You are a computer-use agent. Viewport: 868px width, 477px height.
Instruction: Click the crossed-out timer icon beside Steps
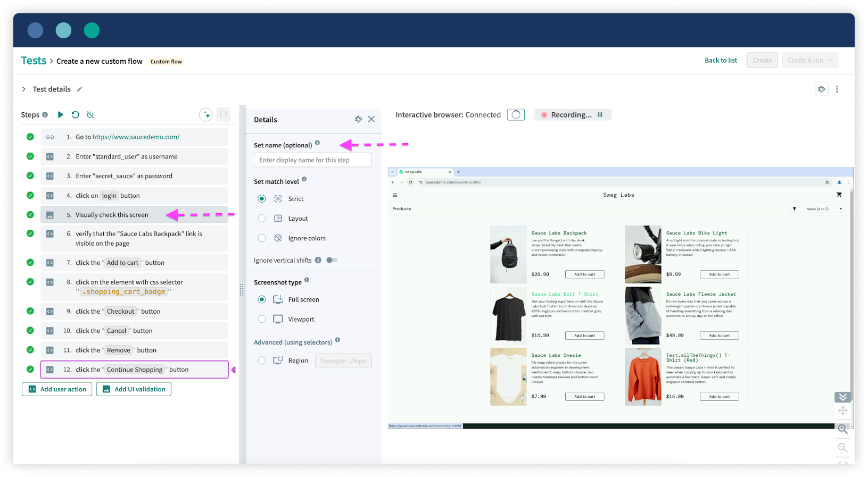90,115
